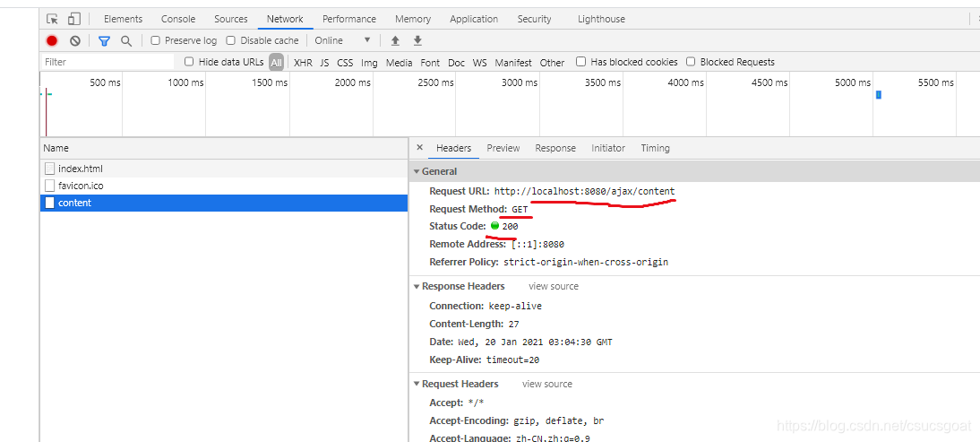This screenshot has height=442, width=980.
Task: Click the Name column header
Action: pyautogui.click(x=224, y=148)
